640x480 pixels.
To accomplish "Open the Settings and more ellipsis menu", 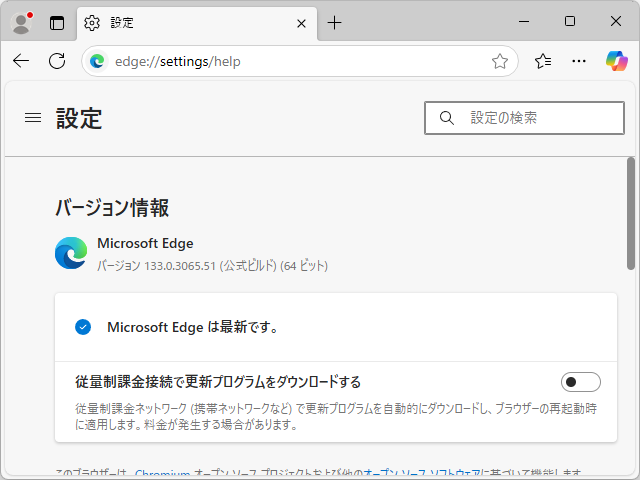I will (x=579, y=61).
